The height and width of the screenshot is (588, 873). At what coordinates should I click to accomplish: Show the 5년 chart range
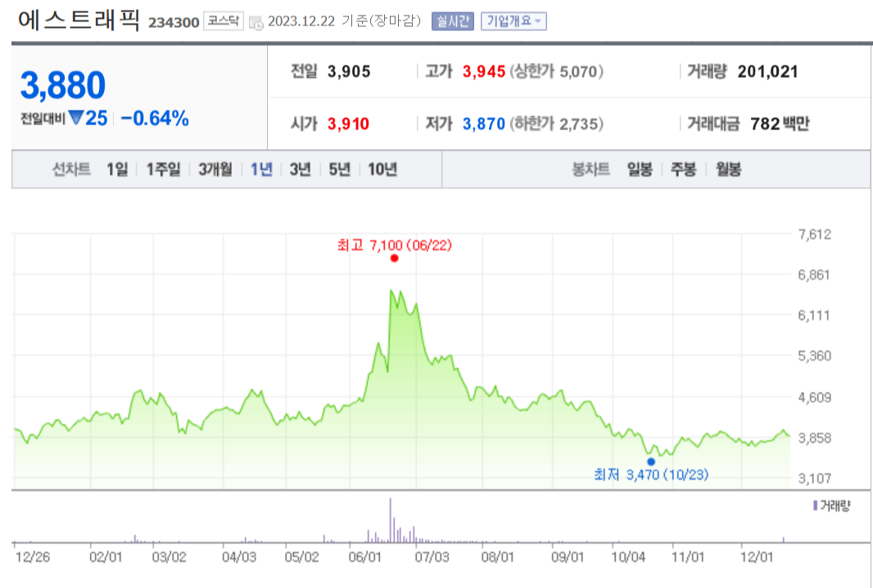(340, 170)
